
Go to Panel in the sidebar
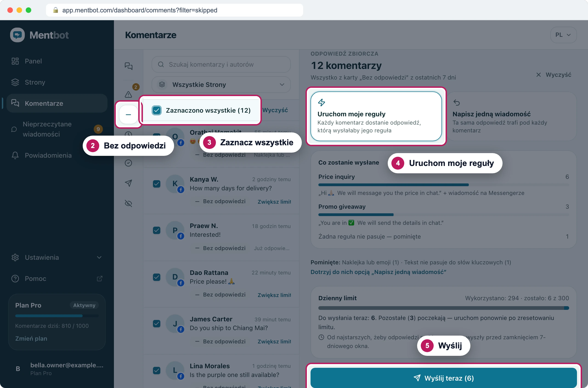pyautogui.click(x=57, y=61)
